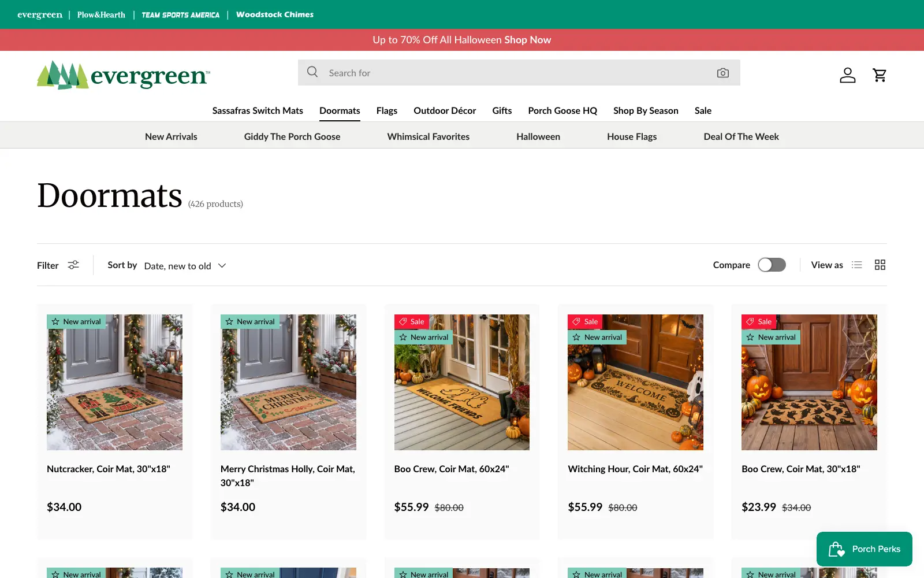Screen dimensions: 924x578
Task: Open the account login icon
Action: [847, 75]
